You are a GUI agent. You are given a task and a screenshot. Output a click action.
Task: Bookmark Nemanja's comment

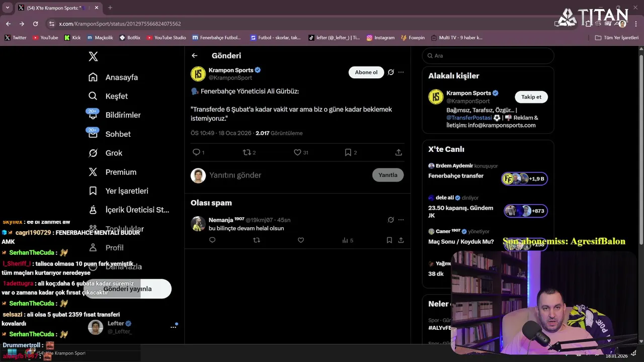(389, 240)
